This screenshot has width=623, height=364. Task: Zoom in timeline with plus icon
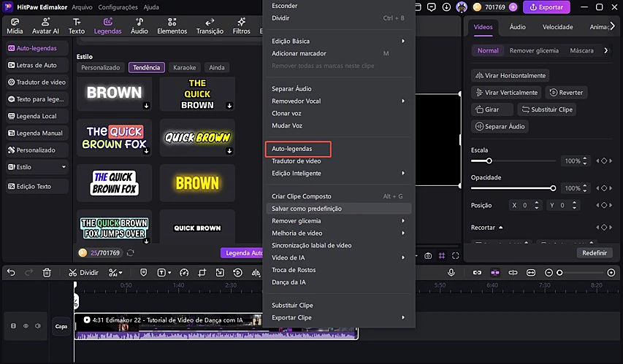pyautogui.click(x=611, y=272)
